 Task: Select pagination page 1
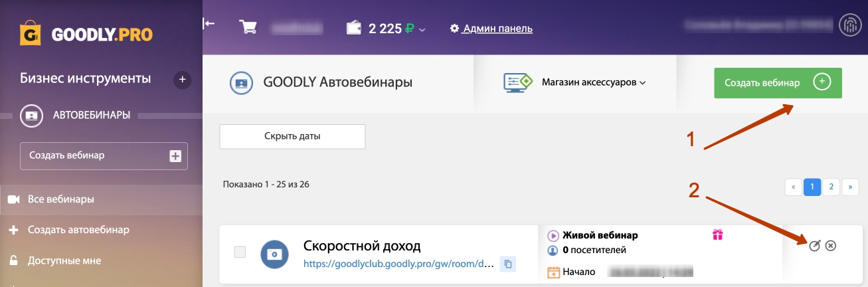[x=812, y=187]
